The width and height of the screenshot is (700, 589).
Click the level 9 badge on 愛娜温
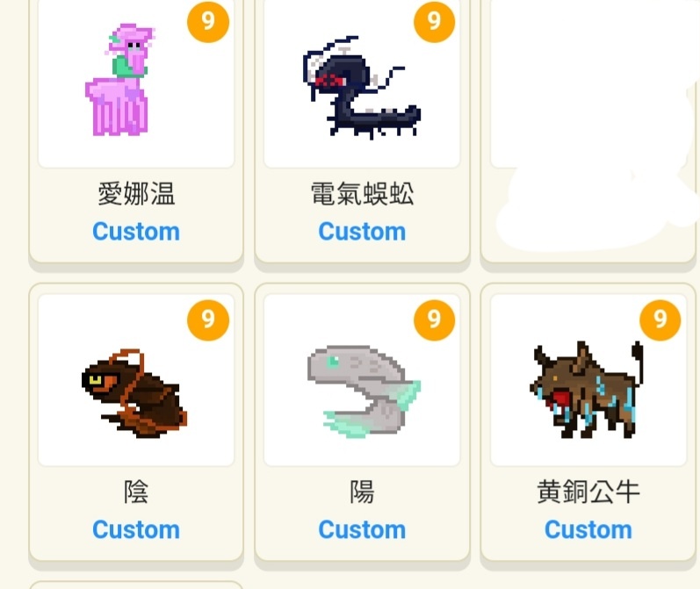(x=208, y=21)
